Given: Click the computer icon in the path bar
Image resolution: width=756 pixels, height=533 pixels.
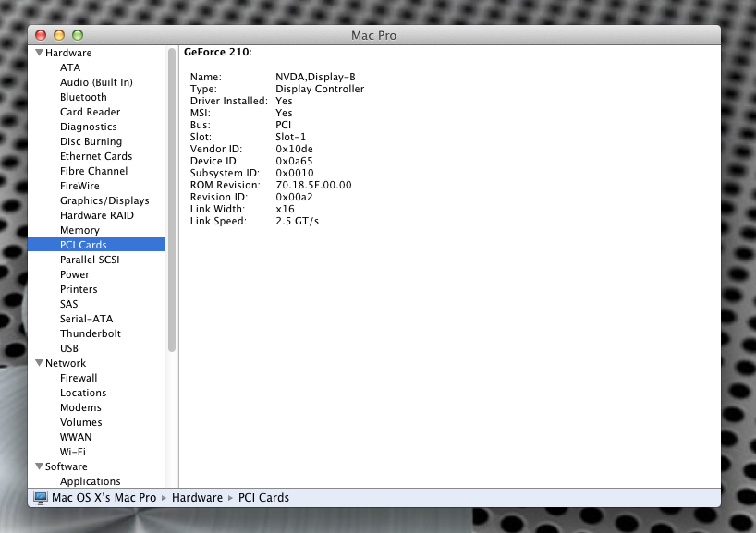Looking at the screenshot, I should (x=41, y=497).
